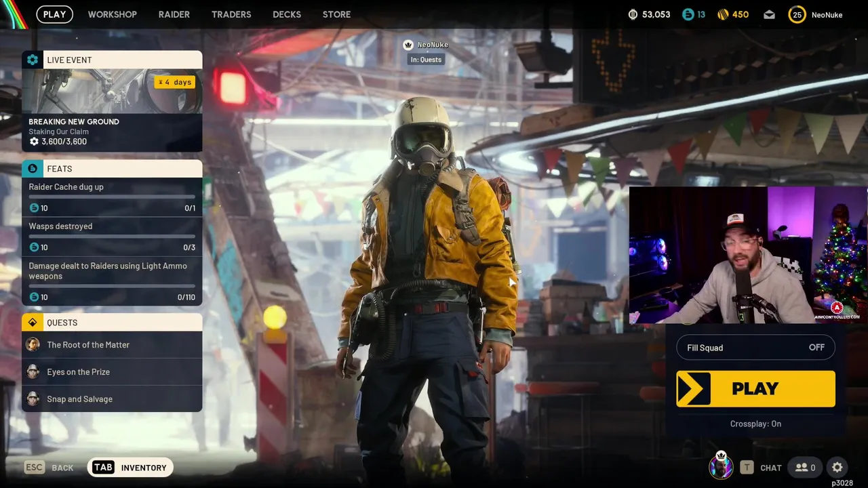Open the WORKSHOP tab
Screen dimensions: 868x488
coord(113,14)
